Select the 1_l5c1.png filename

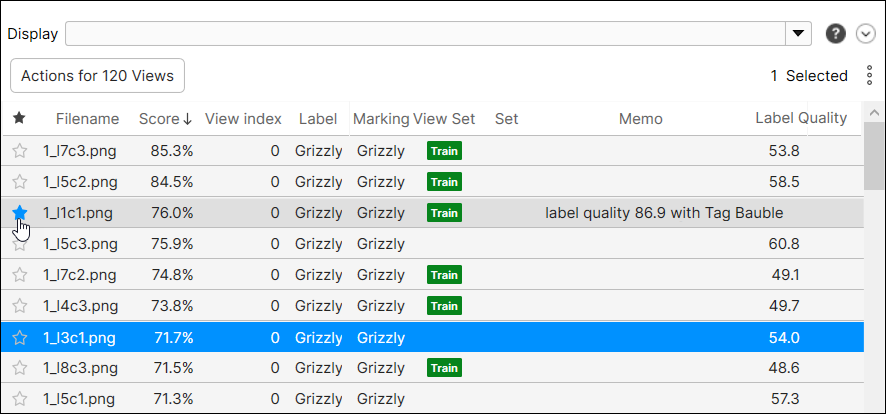tap(80, 399)
